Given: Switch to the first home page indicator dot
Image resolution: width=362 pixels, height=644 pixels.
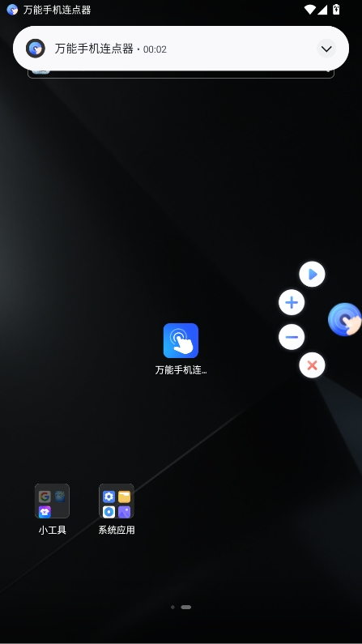Looking at the screenshot, I should tap(172, 607).
